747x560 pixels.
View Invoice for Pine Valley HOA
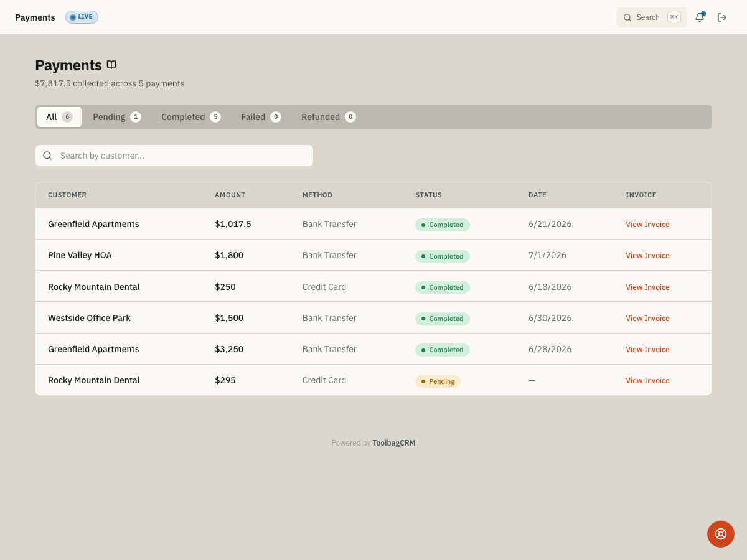647,256
